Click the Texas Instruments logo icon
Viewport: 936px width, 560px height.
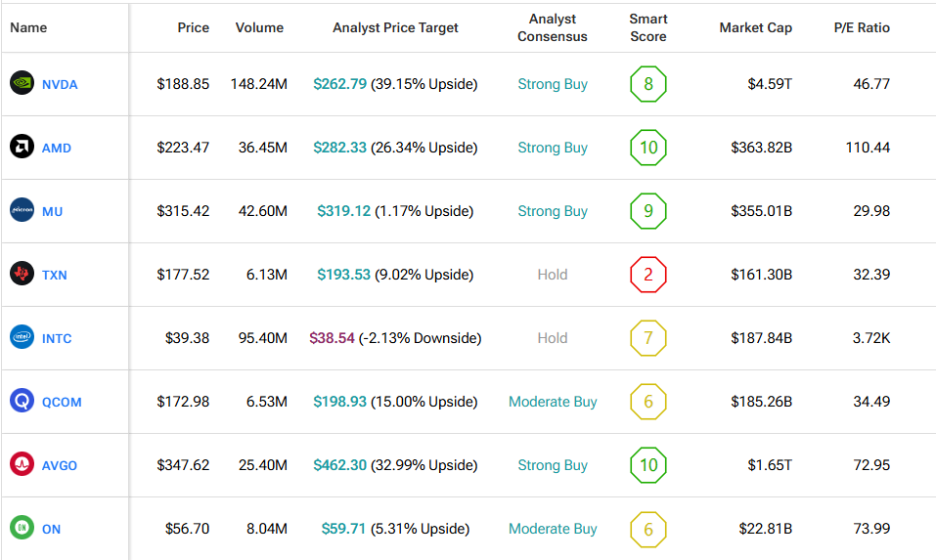pyautogui.click(x=22, y=275)
